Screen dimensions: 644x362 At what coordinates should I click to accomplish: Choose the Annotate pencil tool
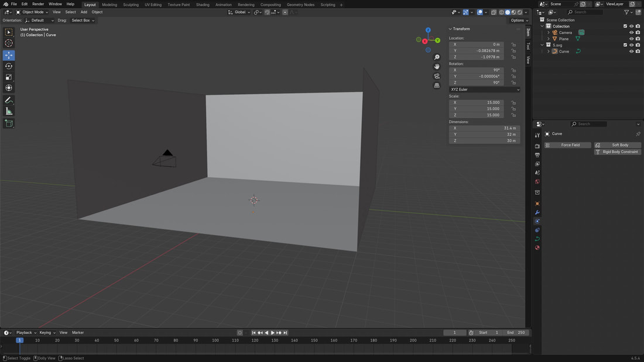point(9,101)
